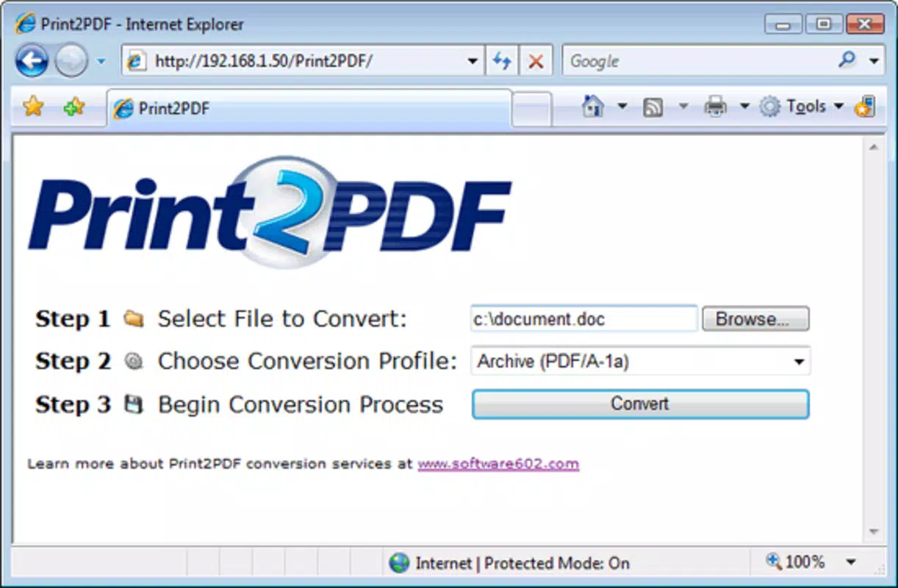The height and width of the screenshot is (588, 898).
Task: Expand the Home button dropdown arrow
Action: (622, 107)
